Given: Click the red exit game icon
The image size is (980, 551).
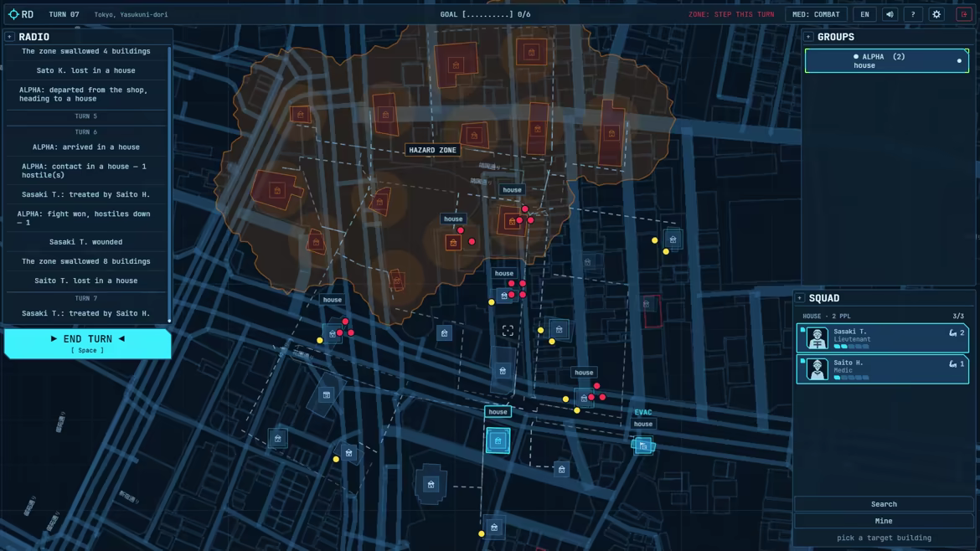Looking at the screenshot, I should [x=964, y=14].
